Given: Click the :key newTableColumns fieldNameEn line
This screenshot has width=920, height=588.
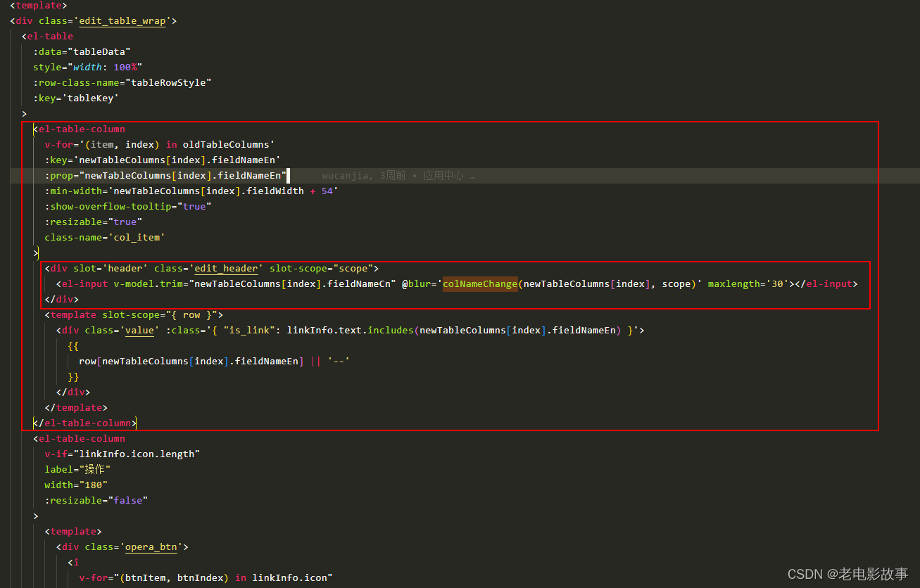Looking at the screenshot, I should pos(163,160).
